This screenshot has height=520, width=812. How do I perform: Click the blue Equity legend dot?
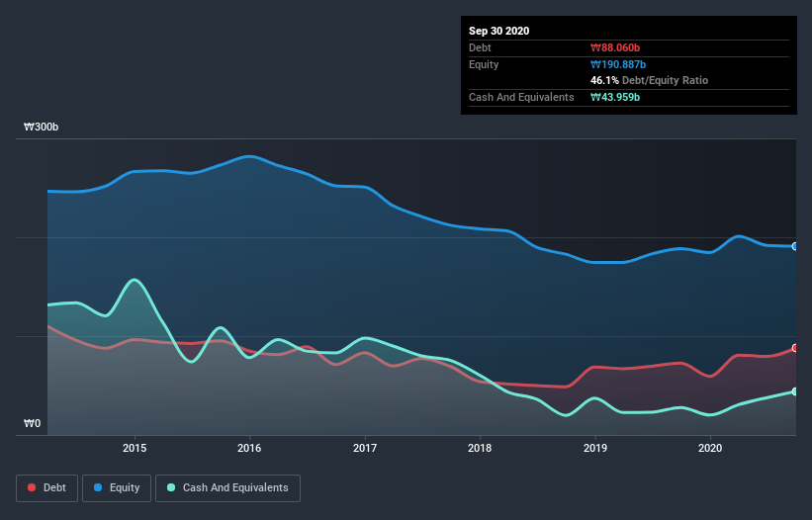pos(98,487)
